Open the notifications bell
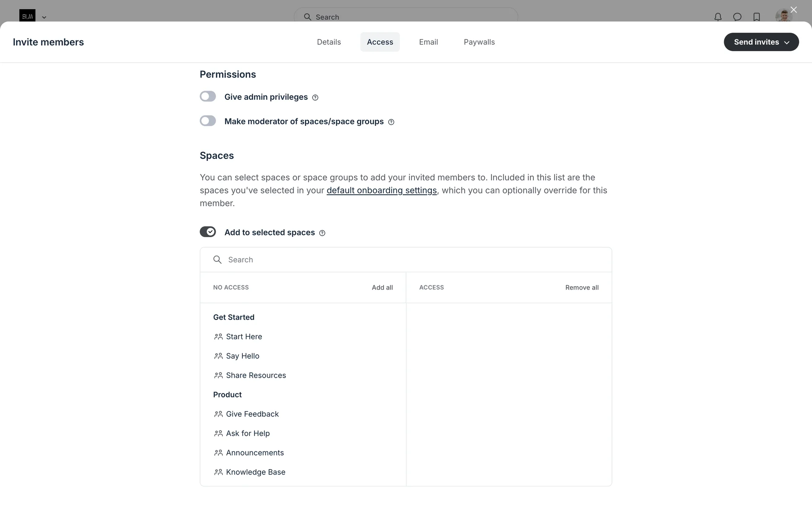 [718, 17]
